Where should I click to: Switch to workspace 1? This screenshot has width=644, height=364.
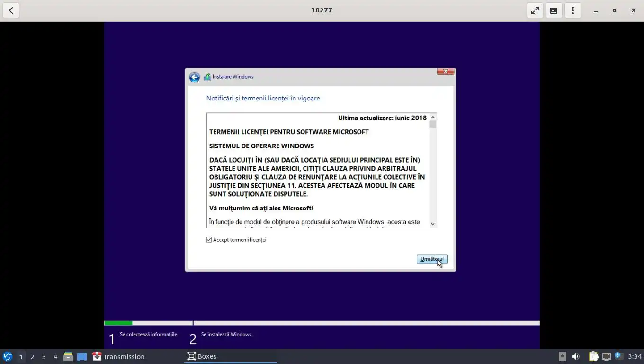pyautogui.click(x=21, y=357)
